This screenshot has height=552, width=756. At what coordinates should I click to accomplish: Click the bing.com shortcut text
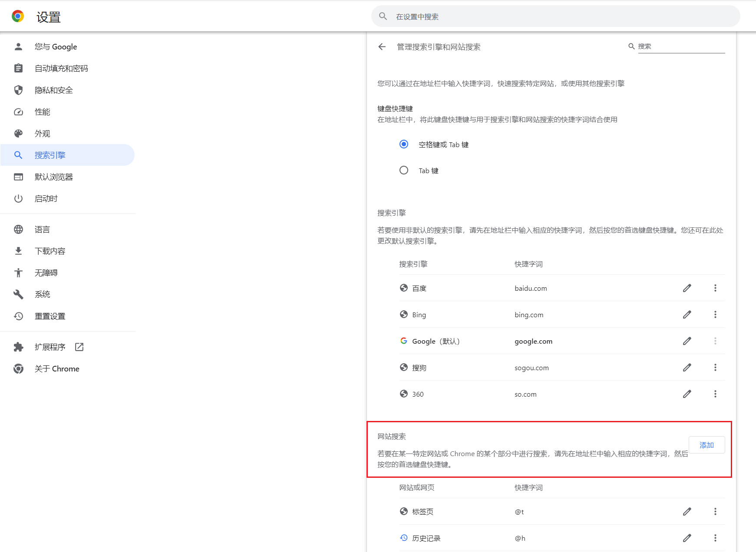pyautogui.click(x=529, y=315)
